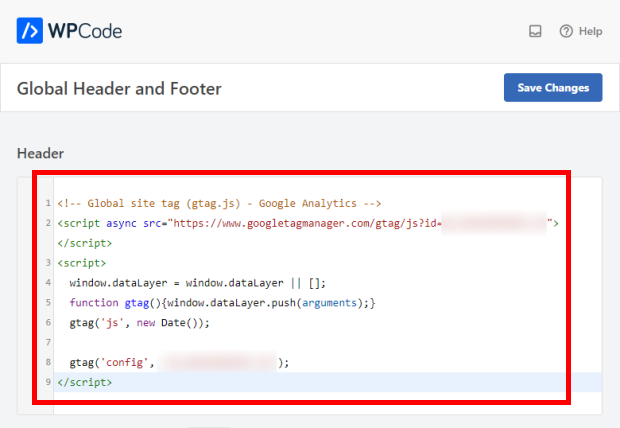The width and height of the screenshot is (620, 428).
Task: Click the Header section label
Action: [x=41, y=153]
